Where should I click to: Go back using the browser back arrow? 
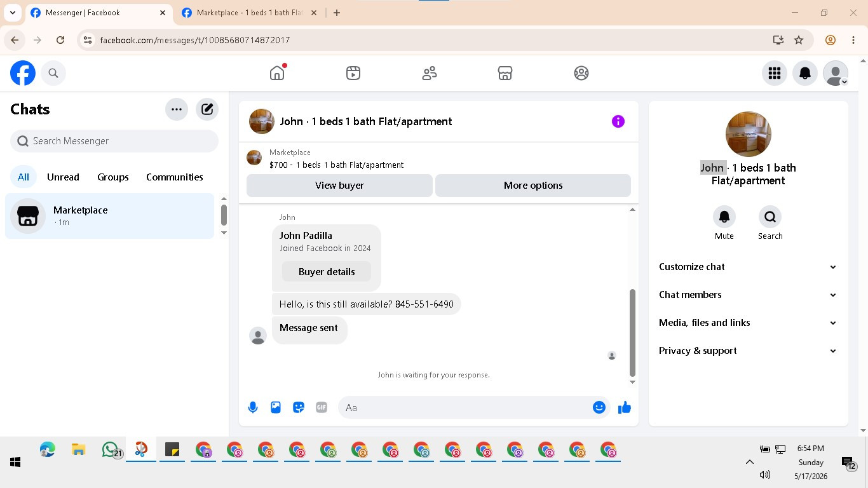click(x=15, y=40)
